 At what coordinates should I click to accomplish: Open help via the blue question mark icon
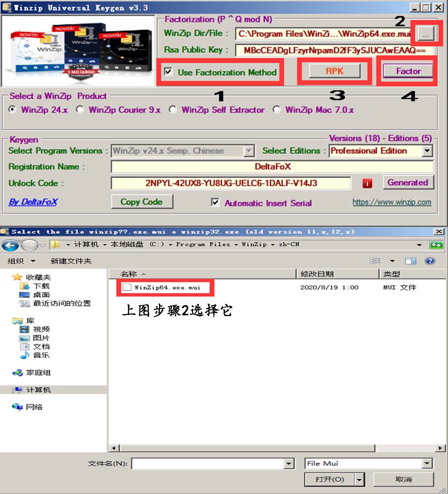click(430, 261)
